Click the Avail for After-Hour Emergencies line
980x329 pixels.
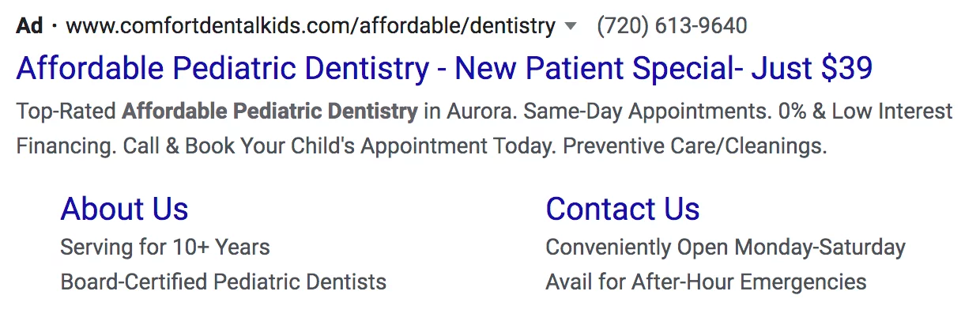(x=706, y=282)
